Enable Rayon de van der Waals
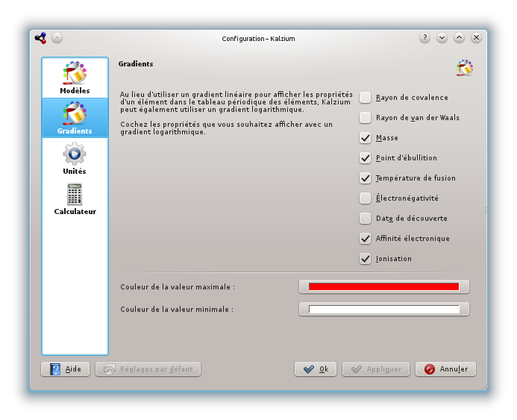The height and width of the screenshot is (420, 517). [x=366, y=118]
